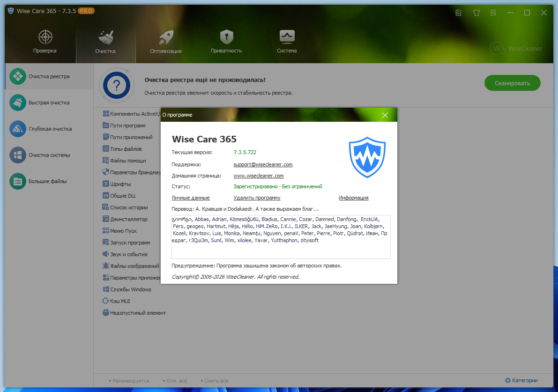Click the Перевод: А. Кравцов translation line

coord(245,209)
